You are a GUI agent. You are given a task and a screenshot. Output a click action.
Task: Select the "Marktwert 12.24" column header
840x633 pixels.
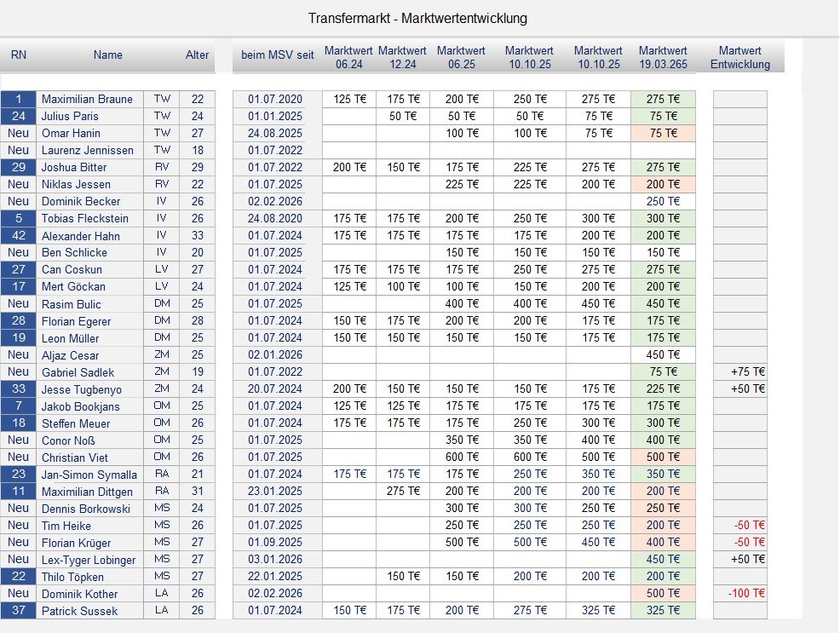(402, 57)
